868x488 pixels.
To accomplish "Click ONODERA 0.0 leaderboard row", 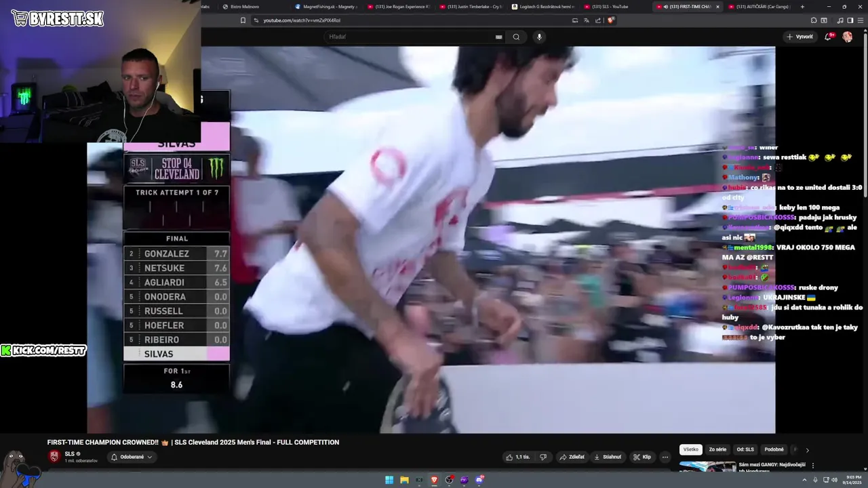I will pos(177,297).
